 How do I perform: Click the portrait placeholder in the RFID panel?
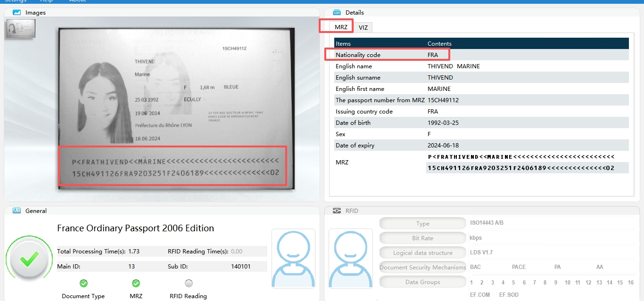click(350, 259)
